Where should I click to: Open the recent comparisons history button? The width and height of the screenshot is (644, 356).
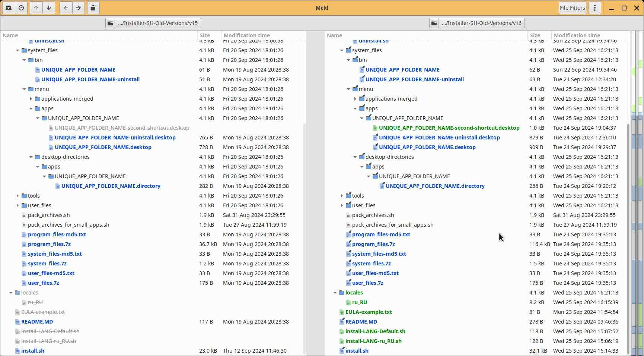click(21, 8)
